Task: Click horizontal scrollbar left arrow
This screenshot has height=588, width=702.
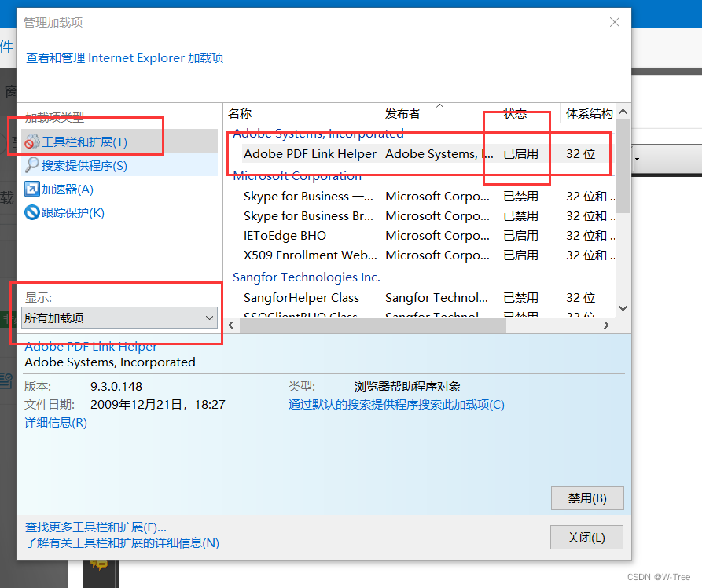Action: click(x=231, y=325)
